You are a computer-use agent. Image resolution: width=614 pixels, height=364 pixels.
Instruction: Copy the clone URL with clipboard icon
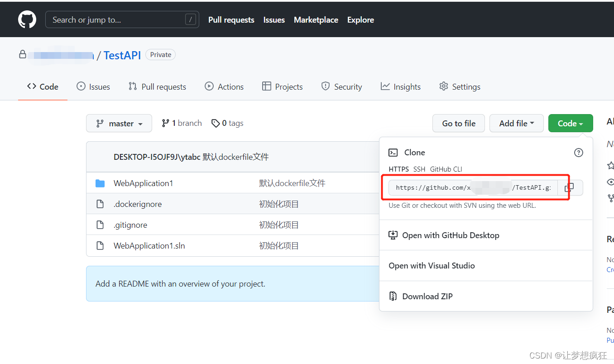(570, 187)
